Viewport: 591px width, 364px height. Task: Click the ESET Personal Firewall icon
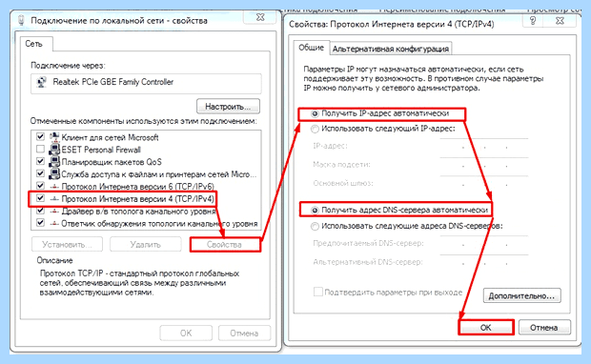coord(54,150)
